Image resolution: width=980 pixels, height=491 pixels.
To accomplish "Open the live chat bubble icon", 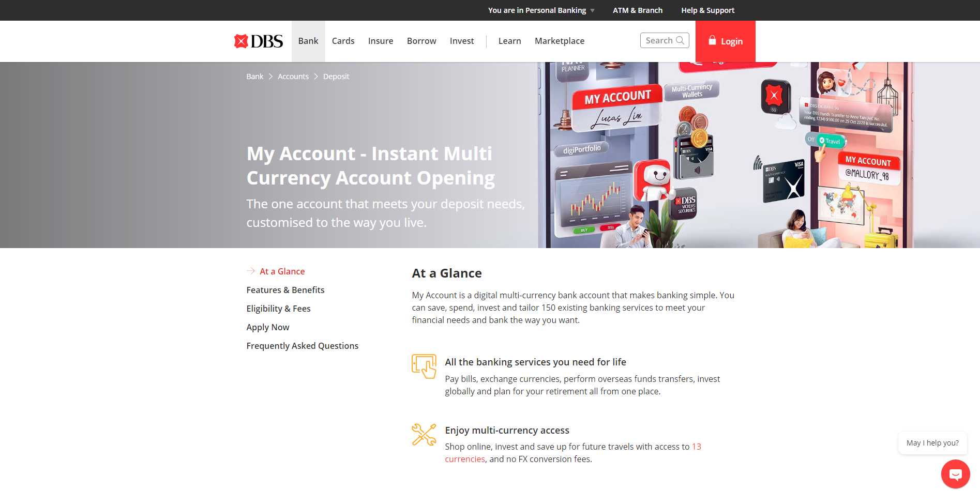I will (955, 474).
